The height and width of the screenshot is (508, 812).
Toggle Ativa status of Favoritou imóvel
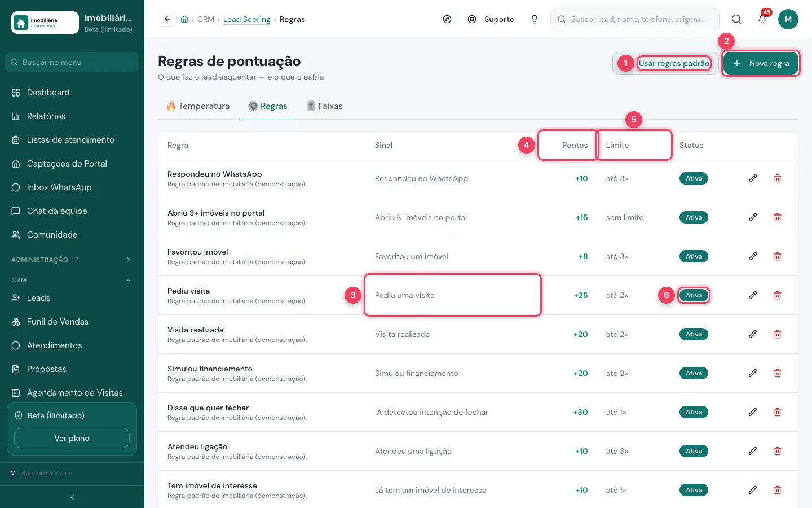(x=694, y=256)
